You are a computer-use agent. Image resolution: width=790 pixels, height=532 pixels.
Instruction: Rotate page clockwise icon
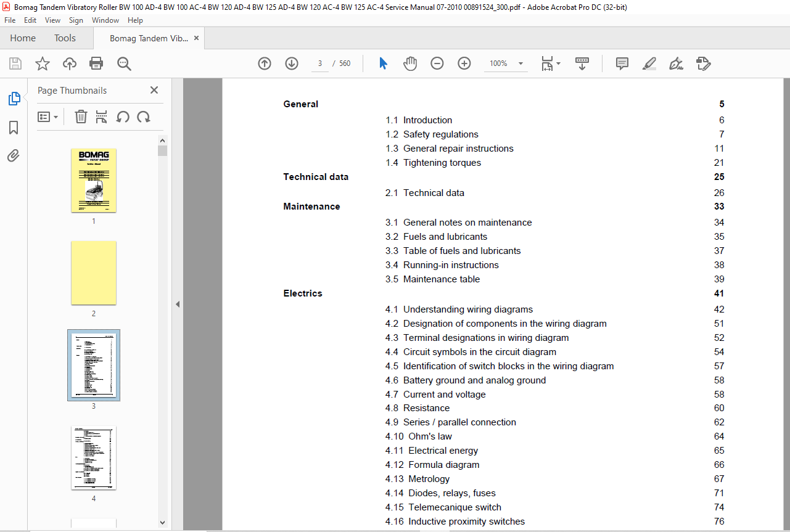(x=144, y=117)
